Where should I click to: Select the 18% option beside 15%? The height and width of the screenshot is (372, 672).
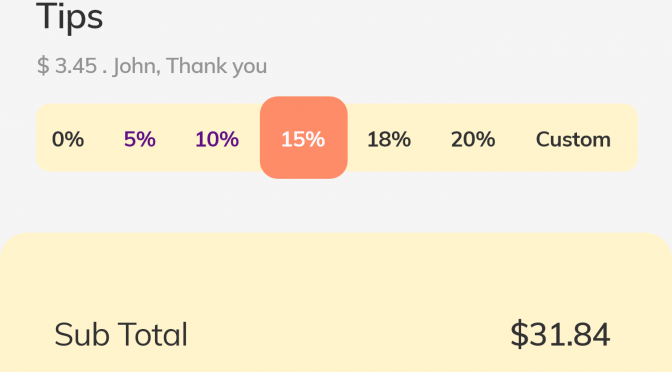(x=389, y=139)
